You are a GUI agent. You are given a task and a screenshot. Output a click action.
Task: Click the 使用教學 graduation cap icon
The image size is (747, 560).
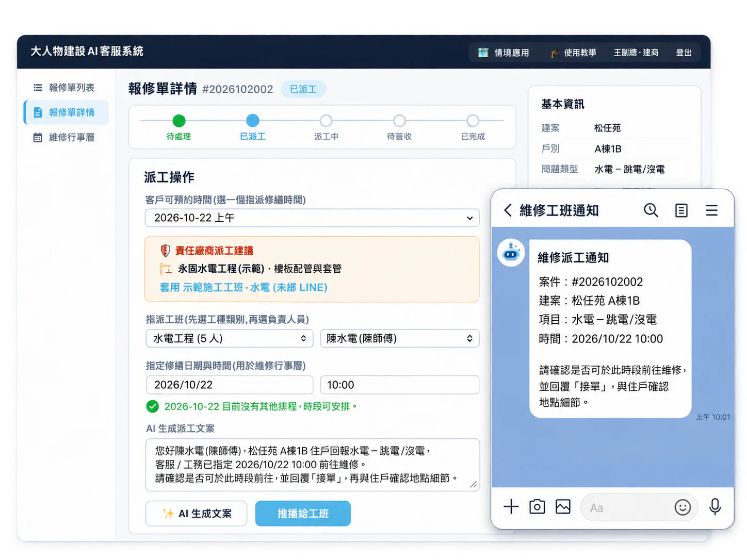[x=555, y=53]
